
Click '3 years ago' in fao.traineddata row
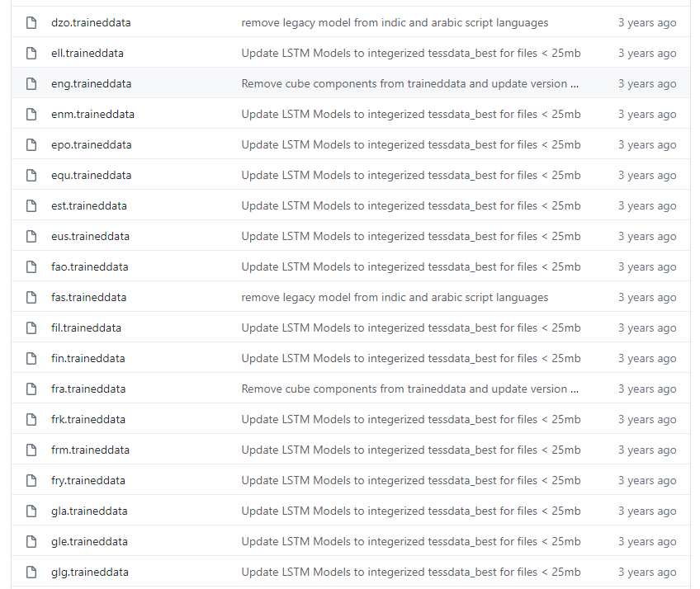pyautogui.click(x=647, y=266)
